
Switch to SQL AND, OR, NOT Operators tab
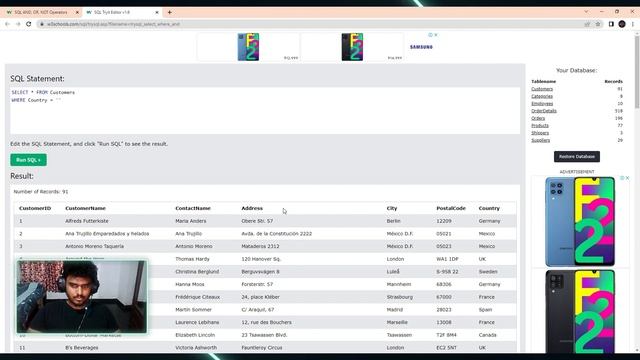[40, 12]
